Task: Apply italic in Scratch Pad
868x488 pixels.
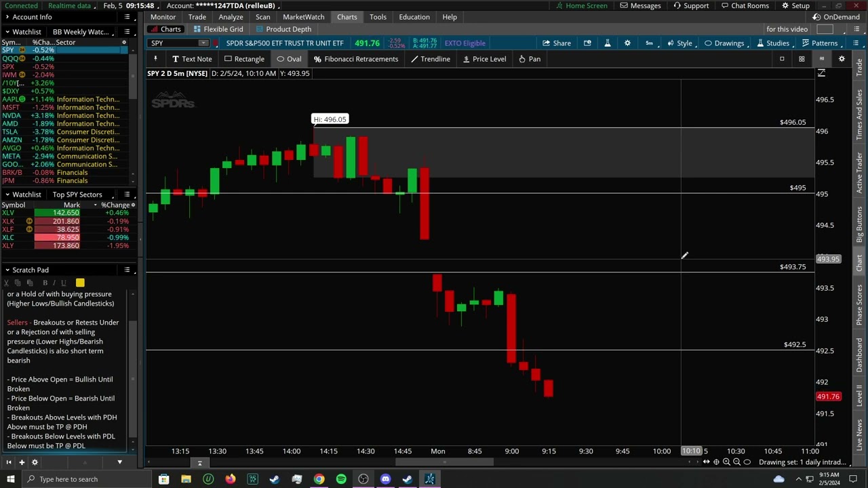Action: pos(54,283)
